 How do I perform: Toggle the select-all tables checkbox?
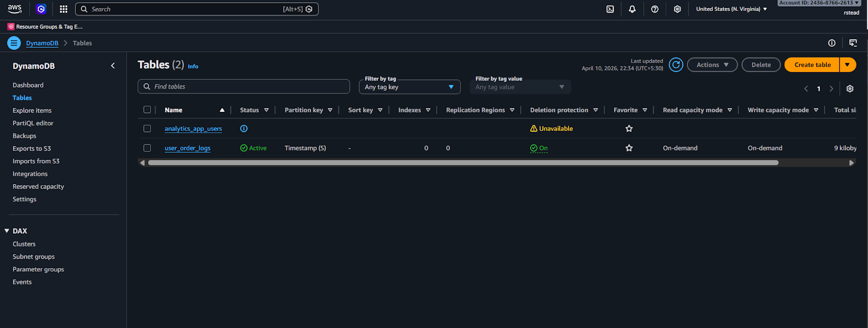(147, 110)
